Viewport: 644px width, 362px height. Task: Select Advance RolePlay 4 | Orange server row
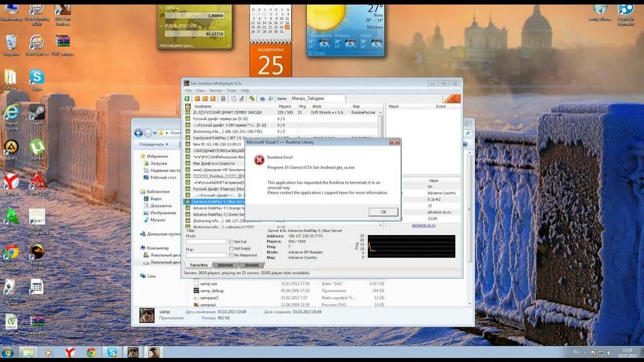point(215,208)
